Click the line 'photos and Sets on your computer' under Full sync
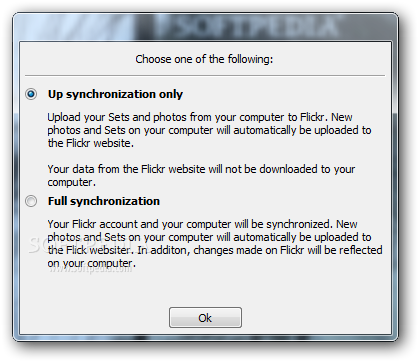 (209, 237)
